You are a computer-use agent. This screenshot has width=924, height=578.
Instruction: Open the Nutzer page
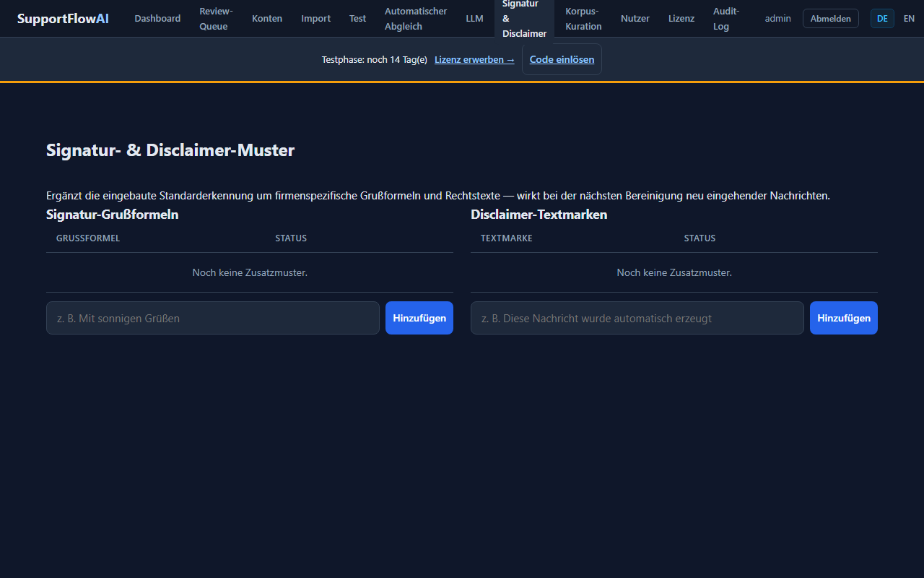point(635,19)
